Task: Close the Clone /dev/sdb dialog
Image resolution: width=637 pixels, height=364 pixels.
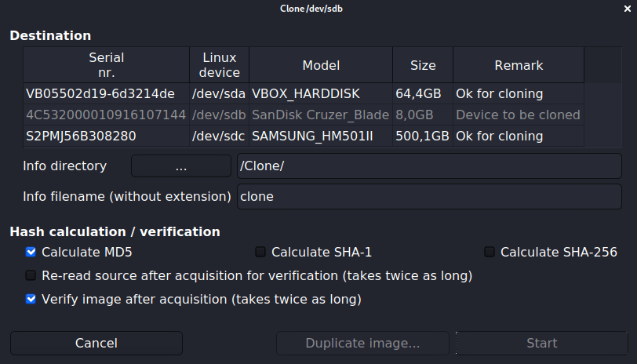Action: [x=625, y=9]
